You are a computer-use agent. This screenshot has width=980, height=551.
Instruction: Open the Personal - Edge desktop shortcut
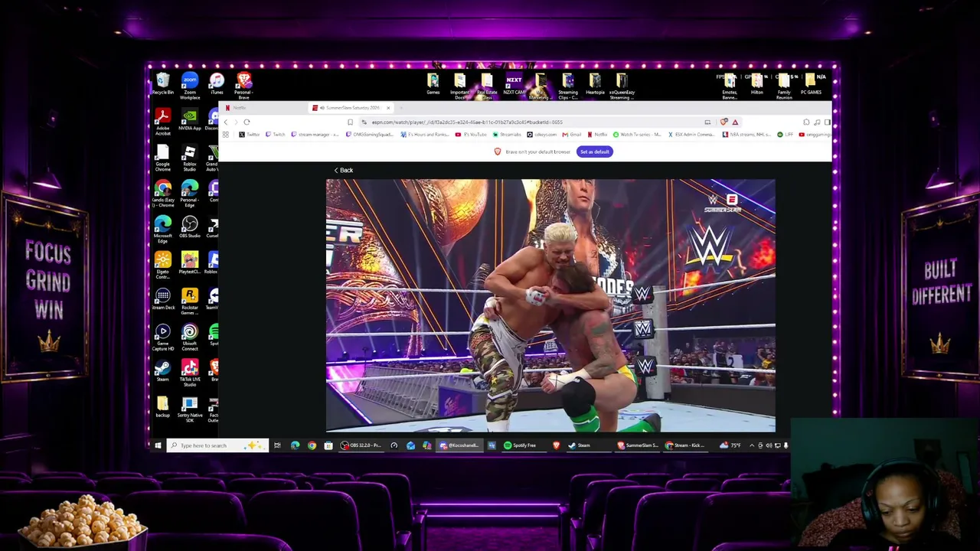point(190,194)
